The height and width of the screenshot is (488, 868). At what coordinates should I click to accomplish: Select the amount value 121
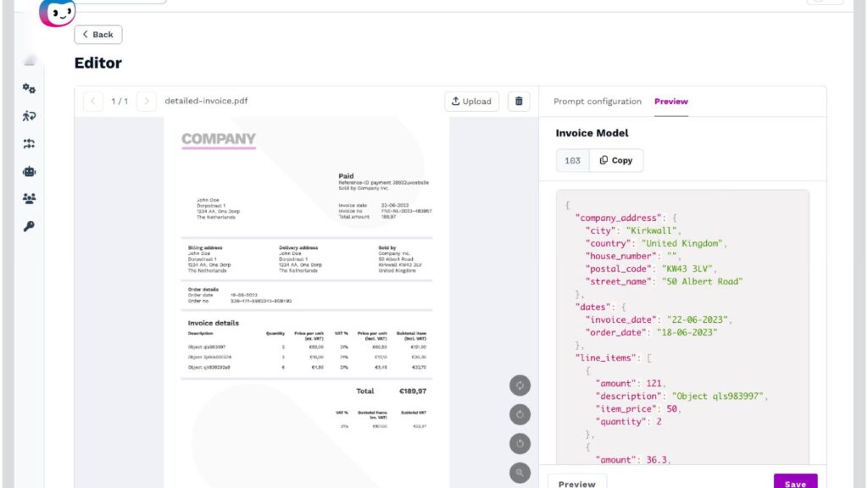[654, 384]
